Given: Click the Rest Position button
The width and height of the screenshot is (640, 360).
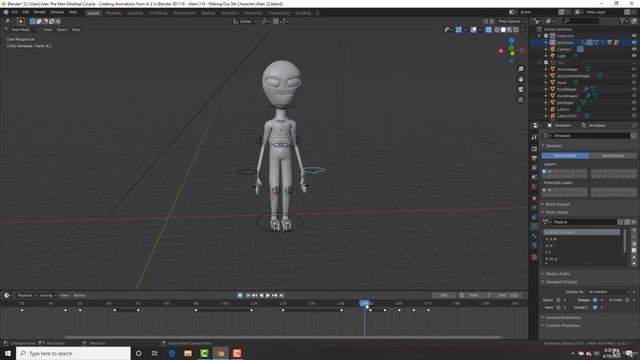Looking at the screenshot, I should [x=613, y=156].
